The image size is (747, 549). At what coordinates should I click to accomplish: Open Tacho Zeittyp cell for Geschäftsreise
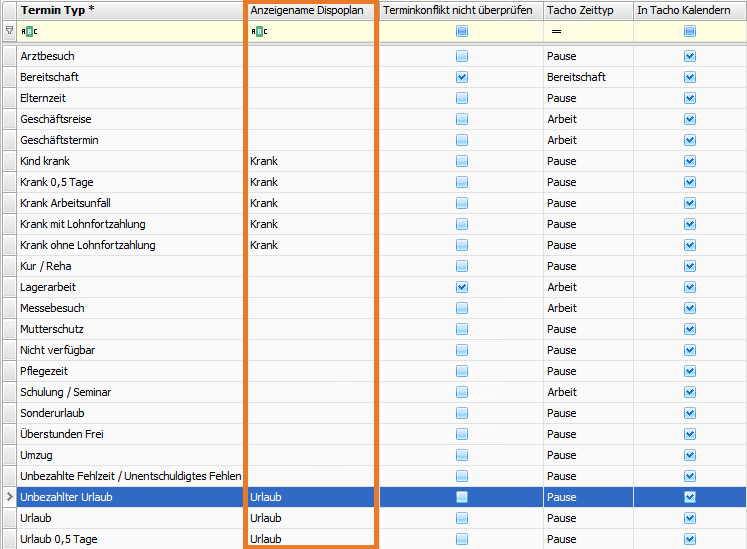(586, 119)
